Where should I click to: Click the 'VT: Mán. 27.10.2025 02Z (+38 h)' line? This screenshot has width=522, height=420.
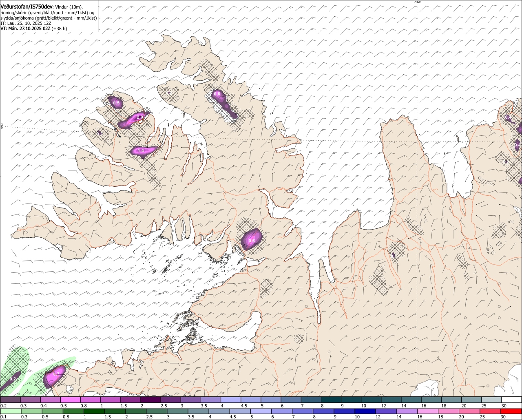(x=34, y=29)
